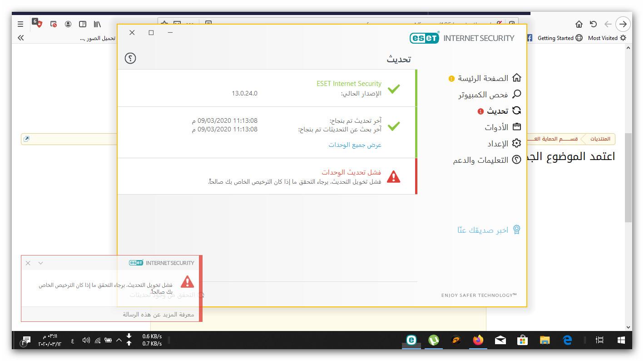Click the blocked-content extension icon in Firefox toolbar
644x361 pixels.
point(54,24)
